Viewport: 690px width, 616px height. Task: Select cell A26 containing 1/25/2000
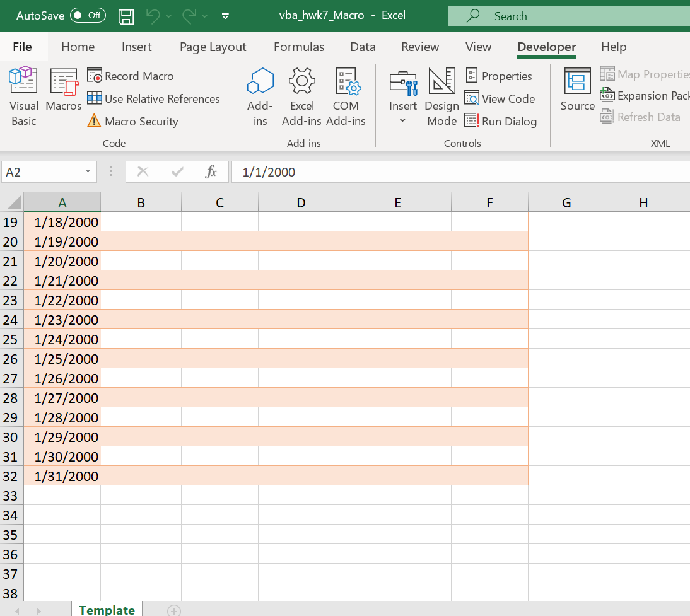pyautogui.click(x=62, y=359)
